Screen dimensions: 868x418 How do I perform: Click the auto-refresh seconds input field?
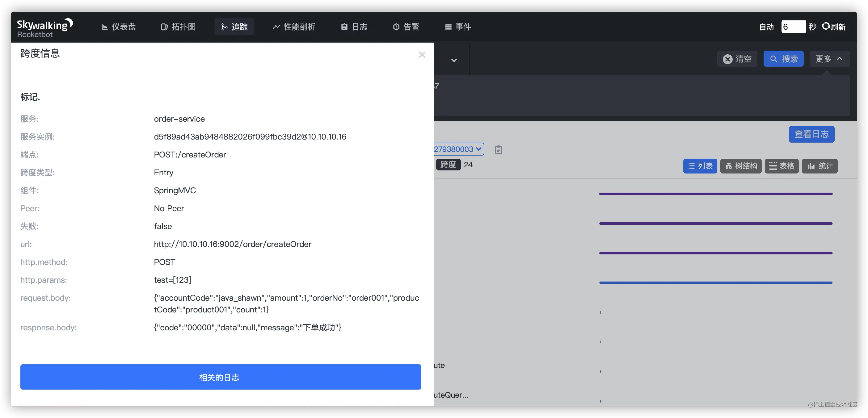point(793,27)
